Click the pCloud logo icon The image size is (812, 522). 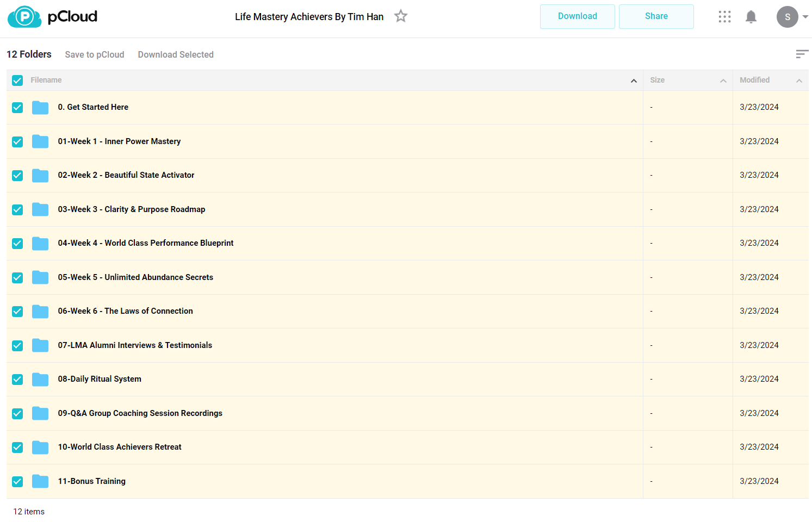[24, 17]
